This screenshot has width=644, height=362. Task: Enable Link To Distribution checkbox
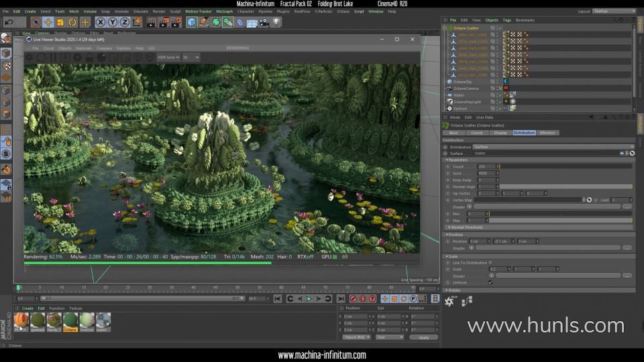[490, 263]
